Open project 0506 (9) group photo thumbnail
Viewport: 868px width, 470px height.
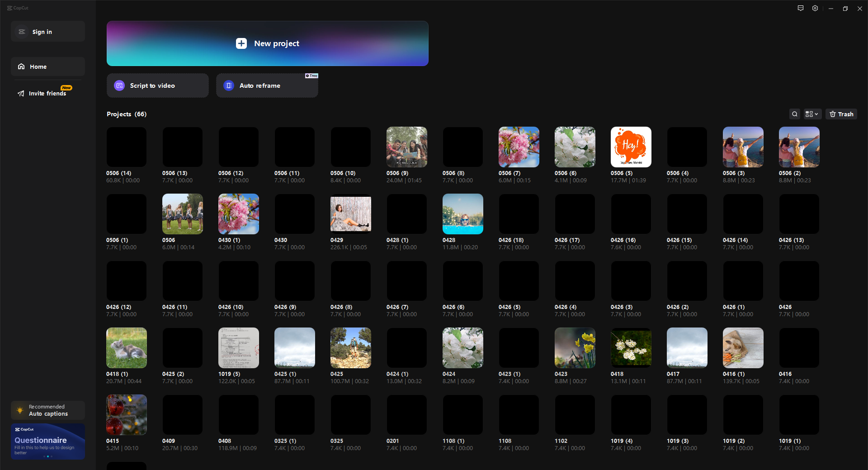[x=407, y=147]
